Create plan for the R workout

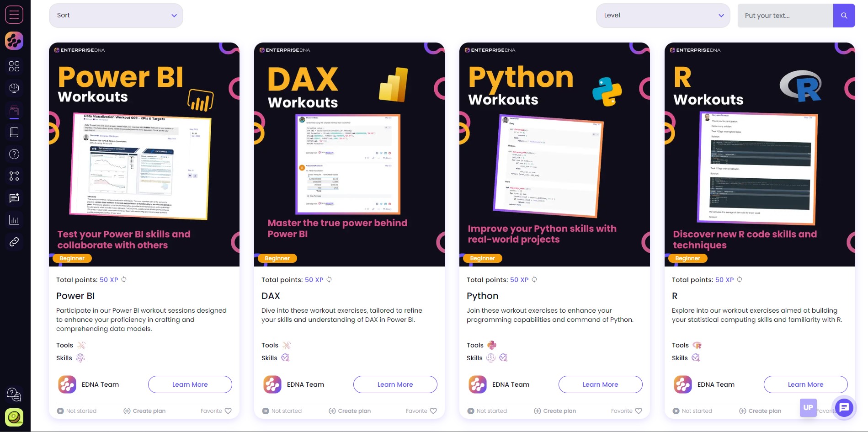pos(760,411)
